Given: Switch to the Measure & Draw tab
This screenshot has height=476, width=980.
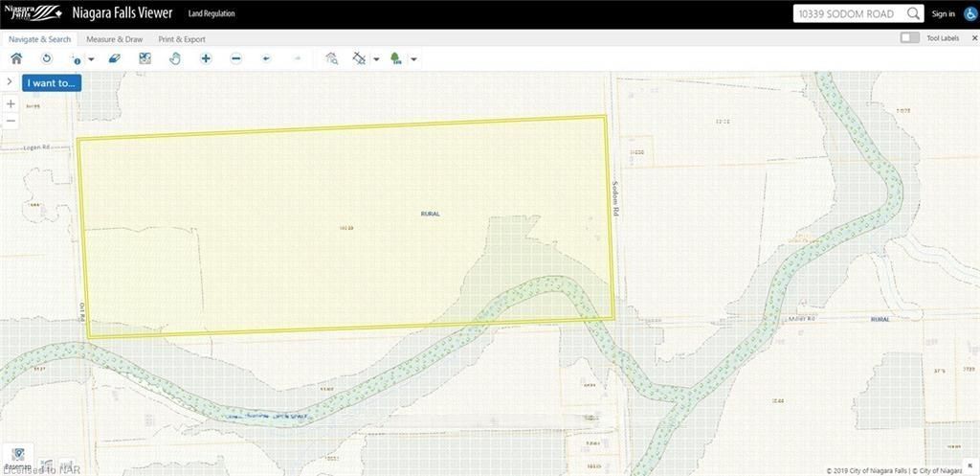Looking at the screenshot, I should click(x=114, y=39).
